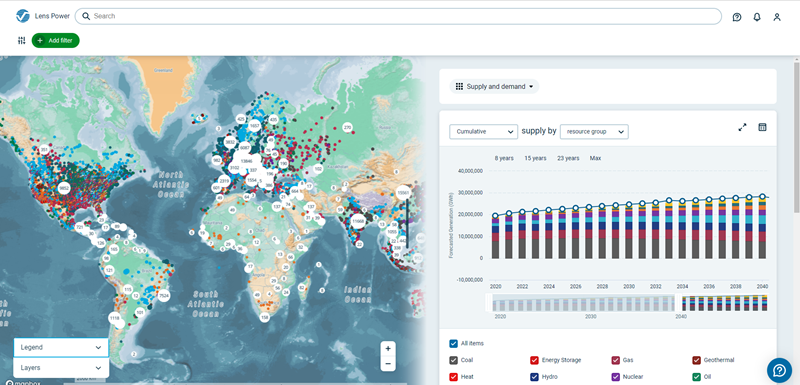Click map cluster marker 2319 in Spain
The height and width of the screenshot is (385, 800).
click(x=224, y=181)
